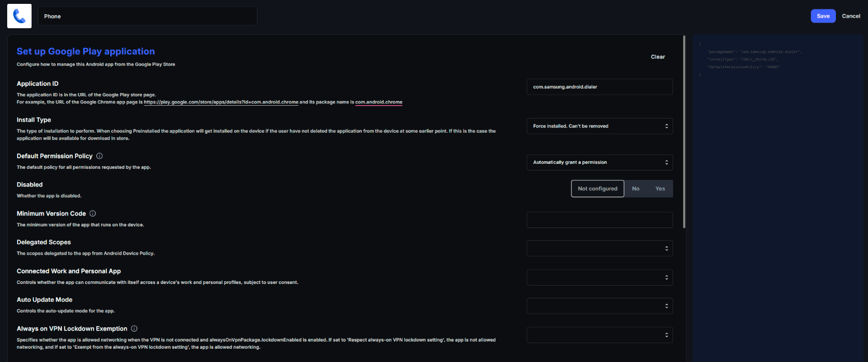Set Disabled option to Yes
Screen dimensions: 868x362
pos(660,189)
